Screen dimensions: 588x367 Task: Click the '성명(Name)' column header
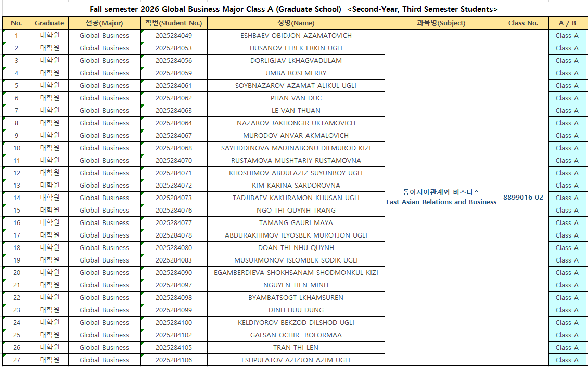pyautogui.click(x=296, y=23)
